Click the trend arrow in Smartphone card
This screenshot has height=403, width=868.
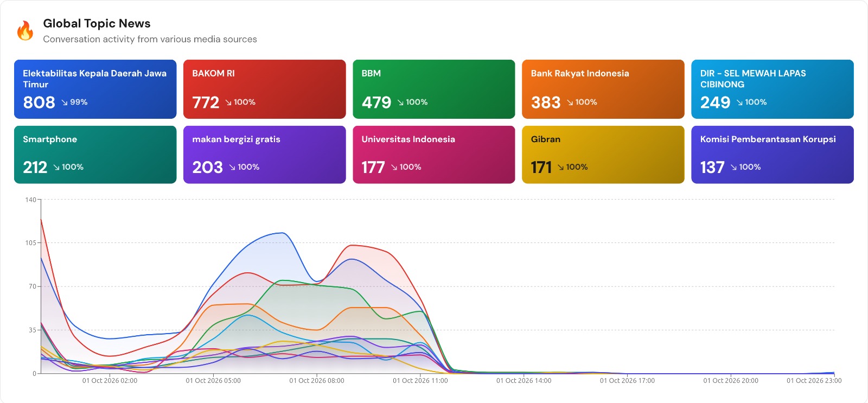tap(56, 167)
